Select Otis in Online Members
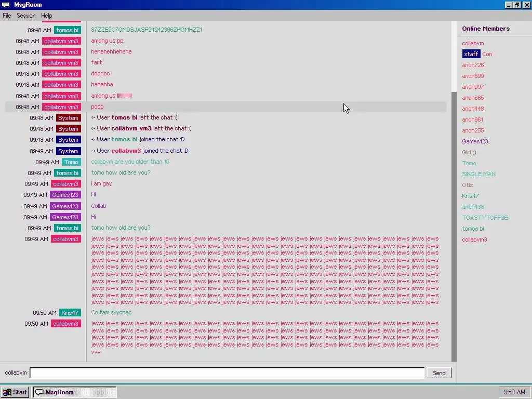This screenshot has width=532, height=399. pyautogui.click(x=467, y=185)
